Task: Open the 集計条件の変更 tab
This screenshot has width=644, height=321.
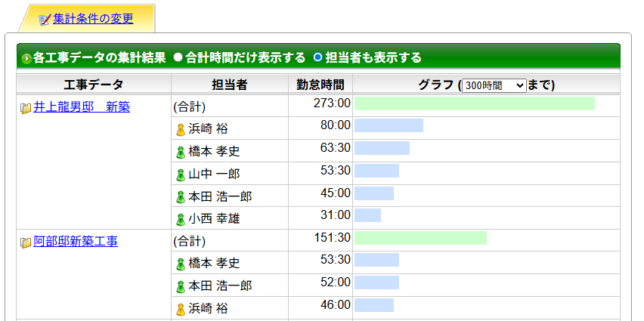Action: point(93,19)
